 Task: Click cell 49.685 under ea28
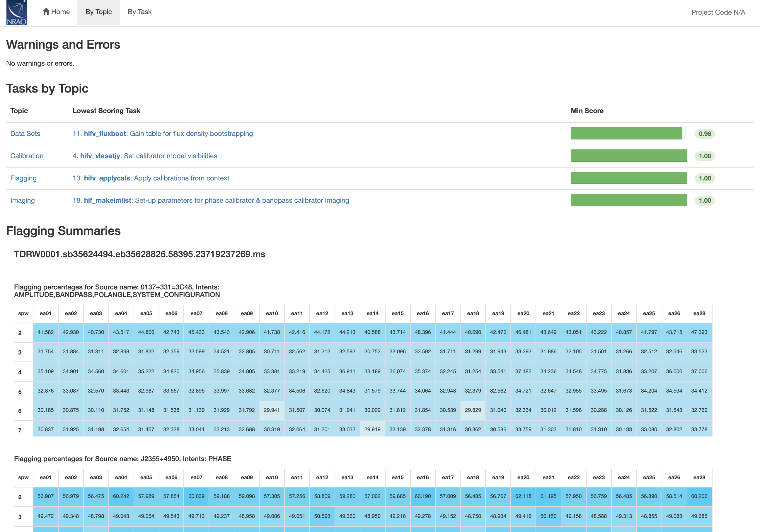pos(699,516)
